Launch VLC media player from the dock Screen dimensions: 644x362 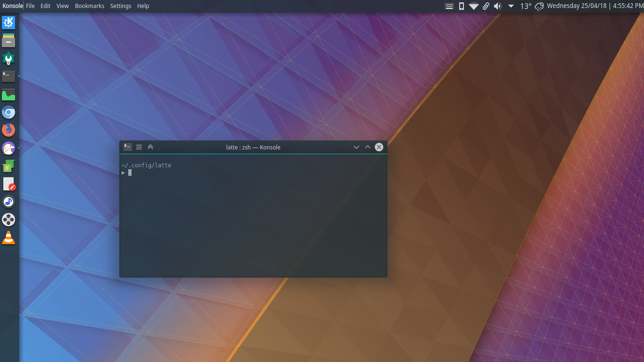click(x=8, y=238)
